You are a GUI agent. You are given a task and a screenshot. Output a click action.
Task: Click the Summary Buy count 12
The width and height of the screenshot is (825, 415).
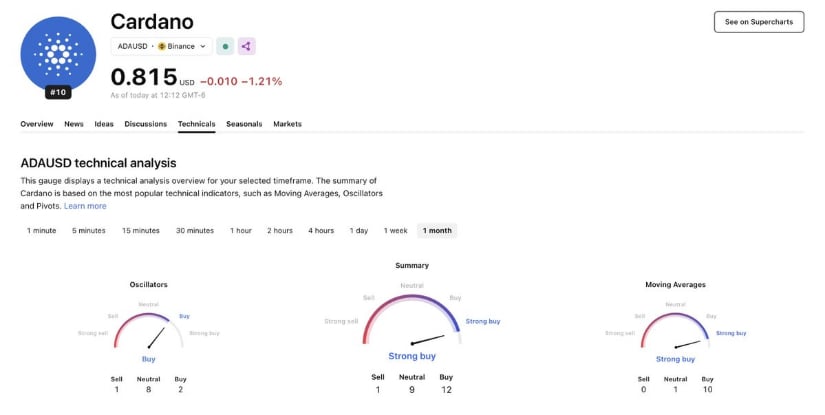[446, 390]
